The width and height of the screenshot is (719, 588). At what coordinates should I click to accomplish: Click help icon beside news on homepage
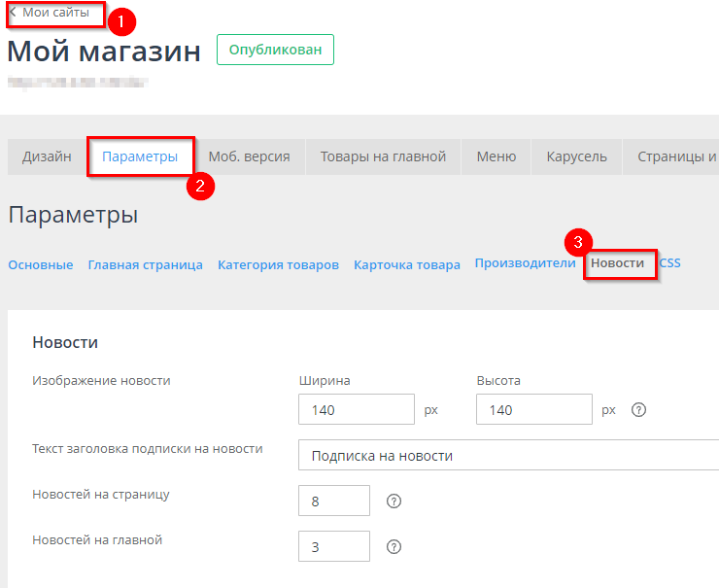[394, 547]
